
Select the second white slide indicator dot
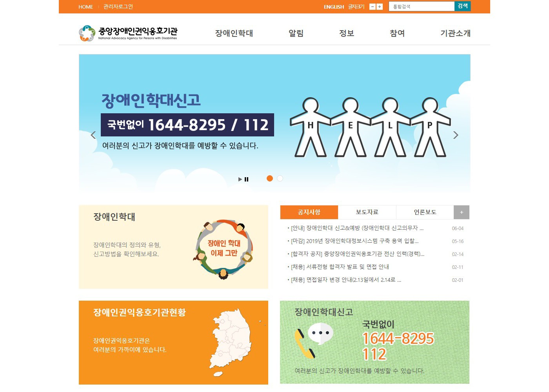pos(280,178)
